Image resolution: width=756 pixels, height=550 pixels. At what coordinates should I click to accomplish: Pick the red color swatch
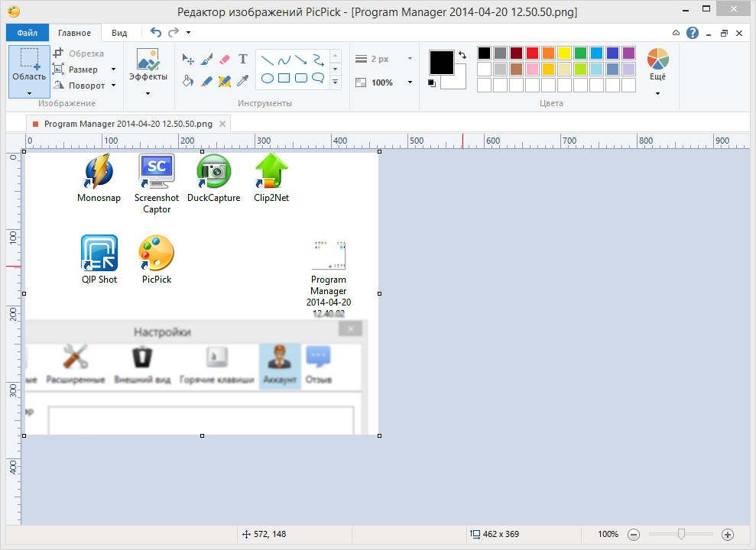[x=532, y=53]
